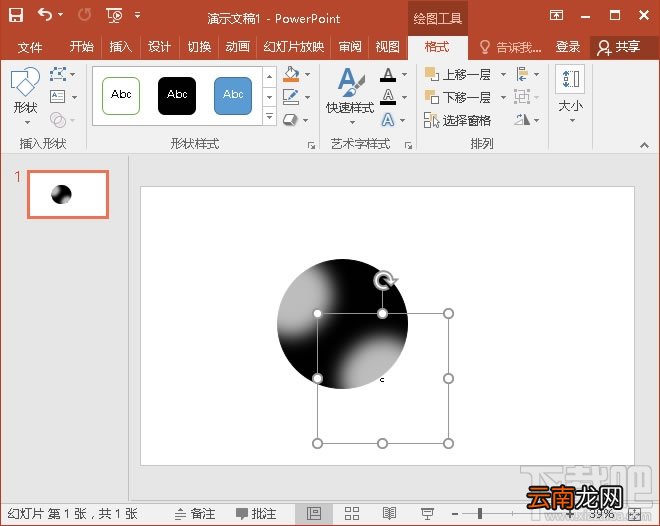Screen dimensions: 660x526
Task: Open the 形状 shapes gallery
Action: coord(25,96)
